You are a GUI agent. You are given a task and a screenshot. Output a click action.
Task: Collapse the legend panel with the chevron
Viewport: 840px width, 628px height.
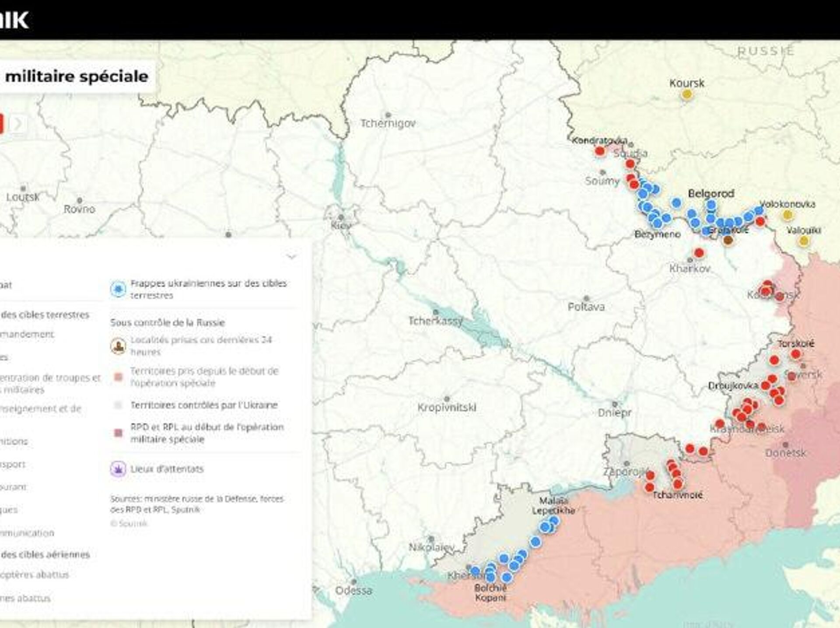(292, 256)
